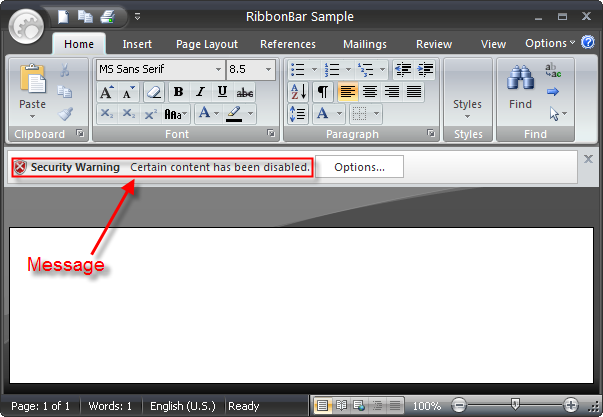Click the Print quick access toolbar icon
Screen dimensions: 603x417
[x=108, y=17]
